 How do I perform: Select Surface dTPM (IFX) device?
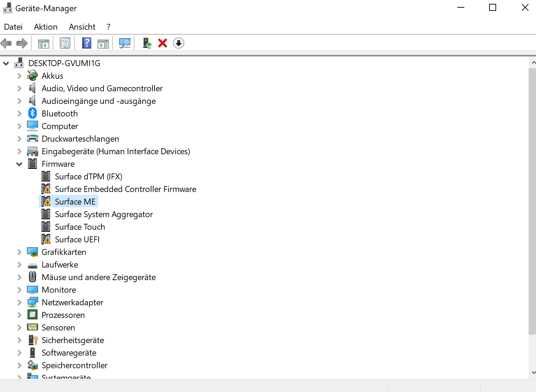[88, 176]
